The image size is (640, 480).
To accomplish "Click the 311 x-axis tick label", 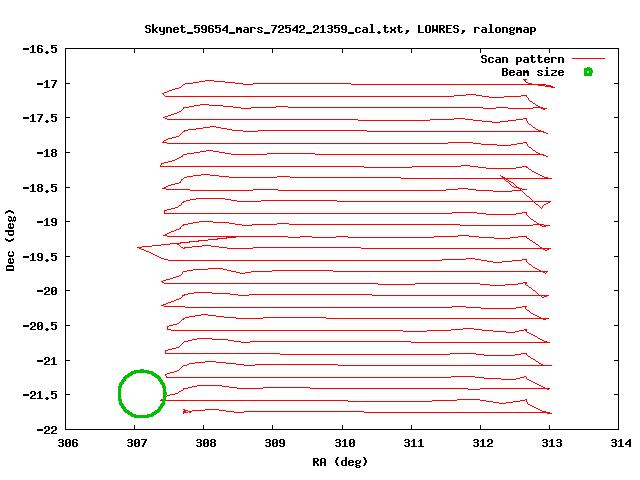I will [413, 443].
